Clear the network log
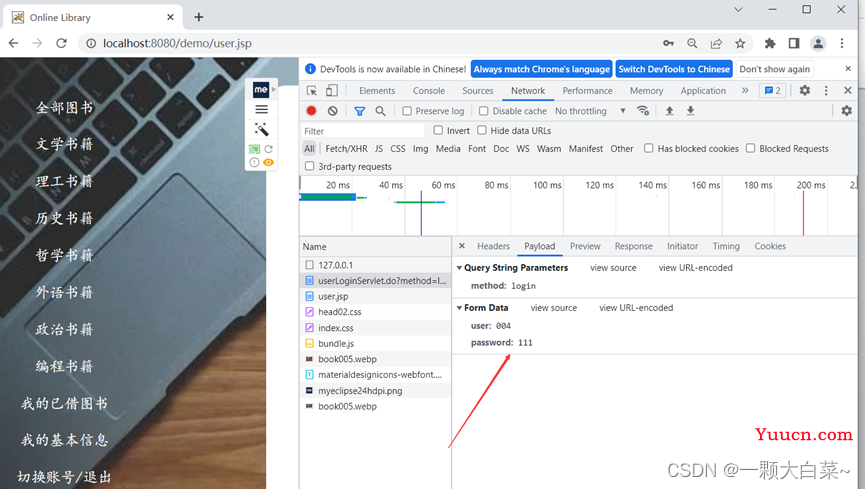Screen dimensions: 865x489 [332, 111]
